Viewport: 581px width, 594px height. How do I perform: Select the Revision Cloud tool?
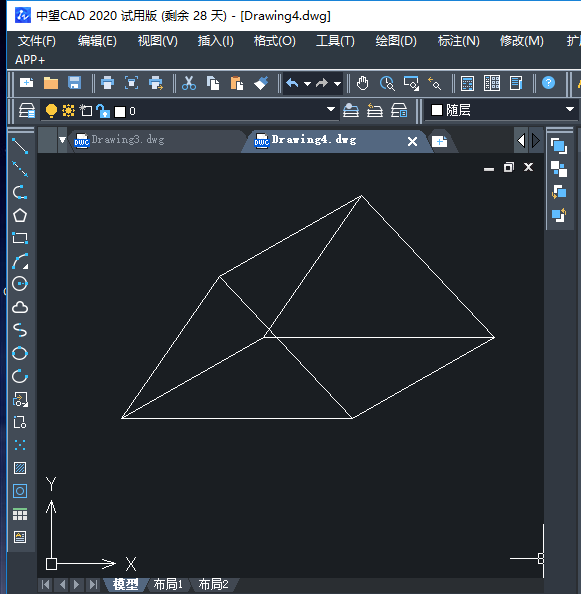pyautogui.click(x=20, y=307)
